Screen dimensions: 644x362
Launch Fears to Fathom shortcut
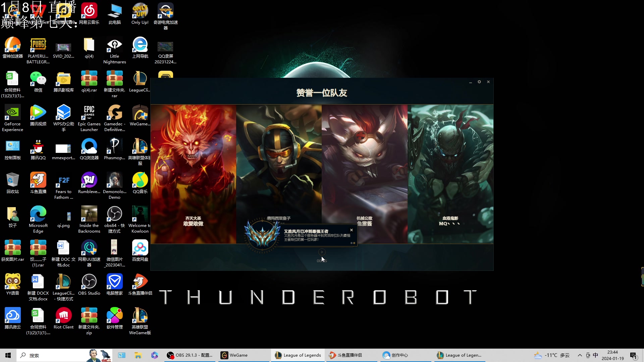[x=64, y=186]
